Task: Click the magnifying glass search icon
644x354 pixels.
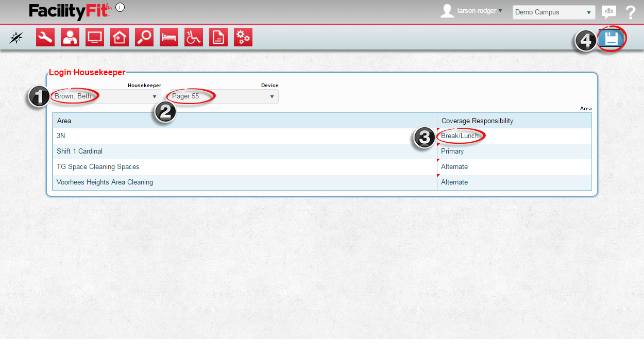Action: click(x=144, y=37)
